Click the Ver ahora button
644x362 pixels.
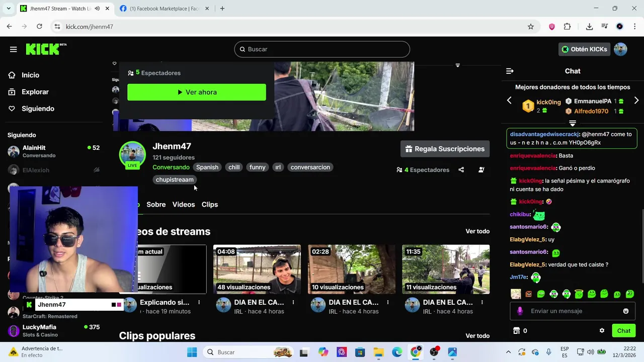[197, 93]
